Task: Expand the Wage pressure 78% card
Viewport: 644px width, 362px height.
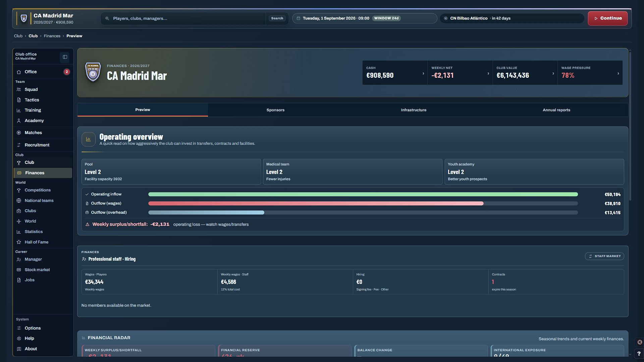Action: 590,73
